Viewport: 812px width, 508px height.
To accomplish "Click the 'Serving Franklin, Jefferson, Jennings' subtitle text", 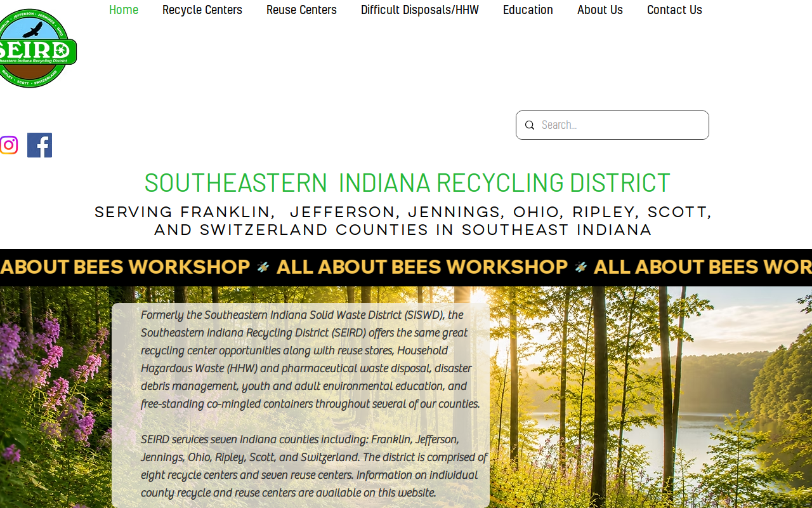I will point(403,221).
